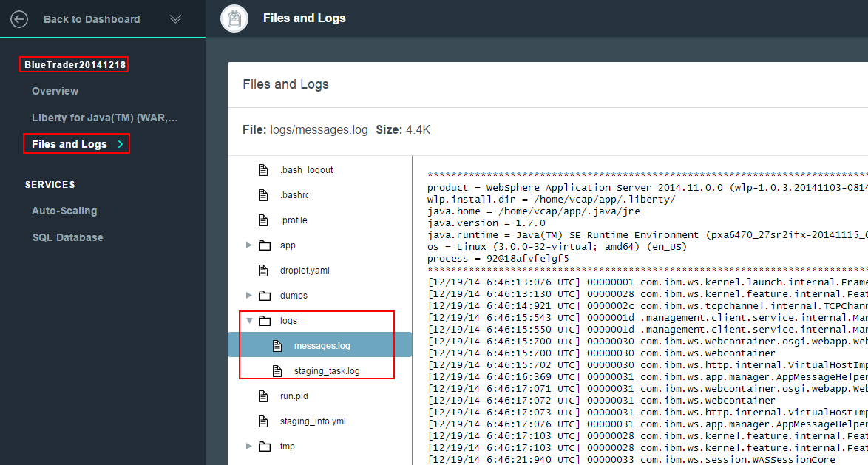Expand the dumps folder triangle
Viewport: 868px width, 465px height.
coord(249,296)
